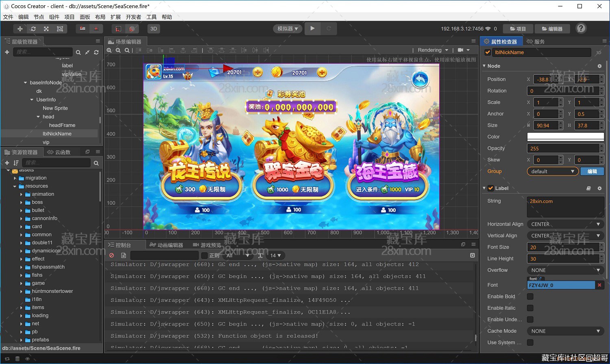Open Horizontal Align dropdown
The width and height of the screenshot is (610, 364).
click(x=565, y=224)
